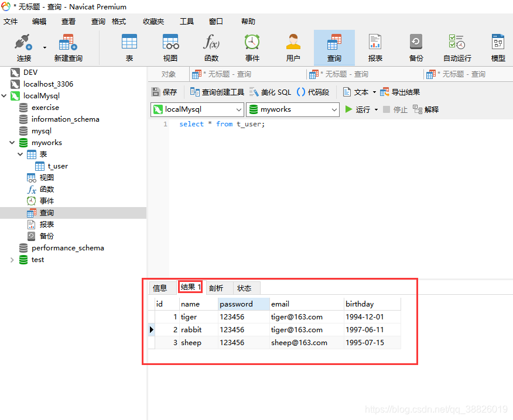This screenshot has width=513, height=420.
Task: Click the Stop (停止) button
Action: point(395,109)
